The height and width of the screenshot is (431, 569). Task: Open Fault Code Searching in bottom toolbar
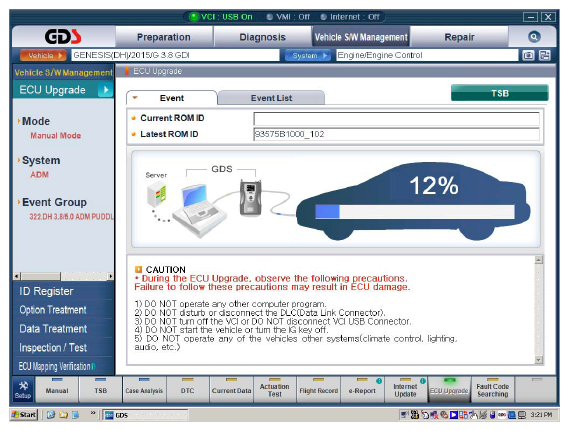coord(492,390)
